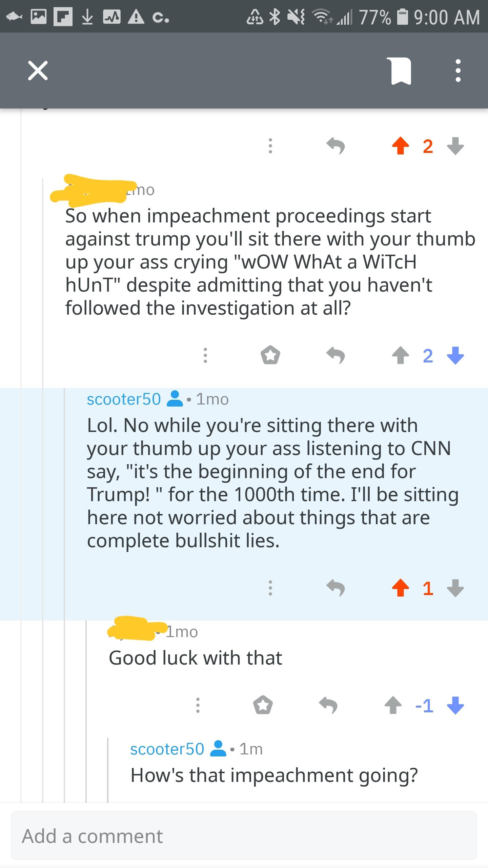
Task: Toggle the blue downvote on impeachment proceedings comment
Action: pos(455,355)
